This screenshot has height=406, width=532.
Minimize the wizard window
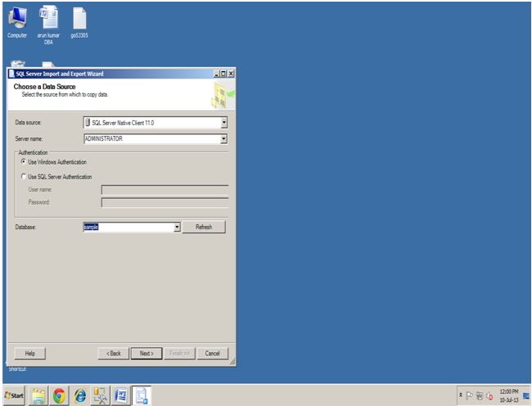216,74
